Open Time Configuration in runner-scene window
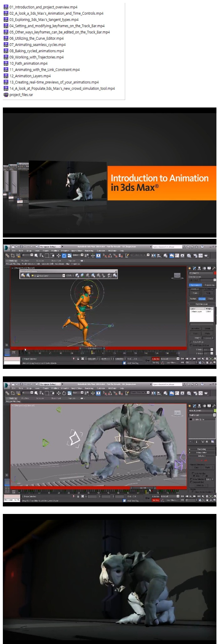 click(200, 363)
